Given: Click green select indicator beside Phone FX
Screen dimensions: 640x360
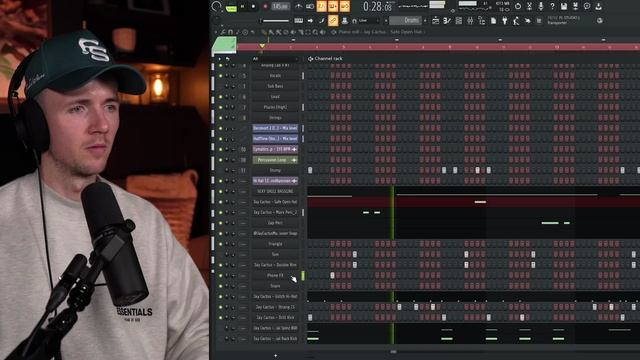Looking at the screenshot, I should pyautogui.click(x=303, y=276).
